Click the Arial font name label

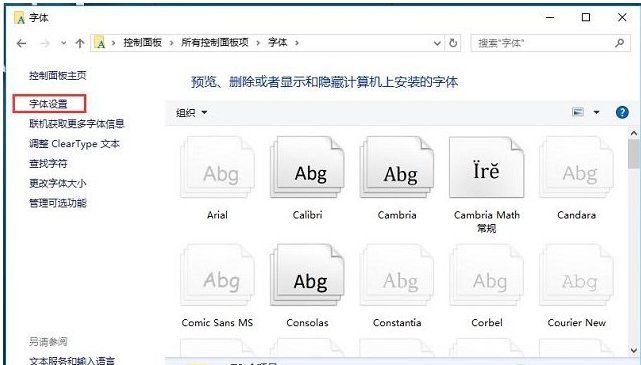(x=217, y=215)
